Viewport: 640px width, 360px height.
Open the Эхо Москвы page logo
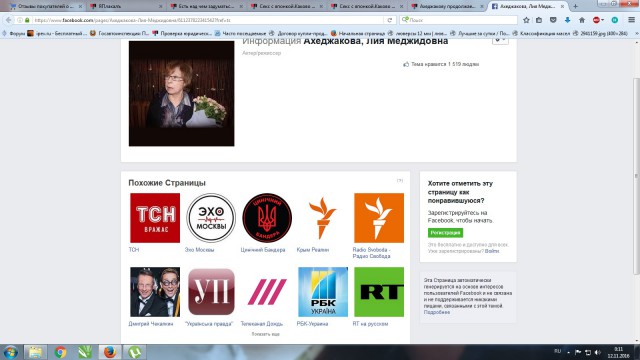click(x=211, y=218)
